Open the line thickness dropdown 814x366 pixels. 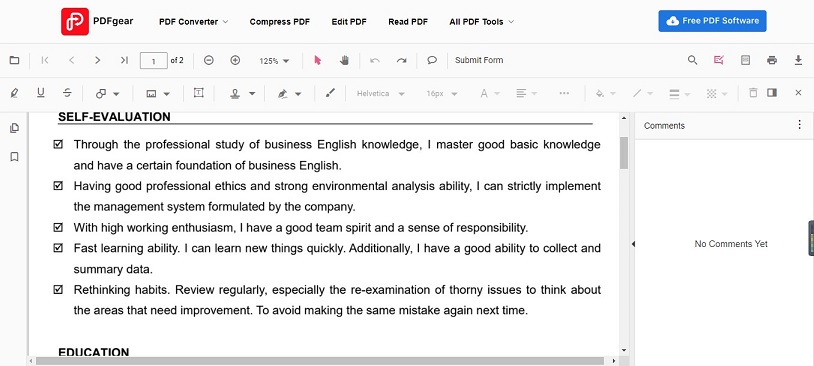tap(680, 93)
